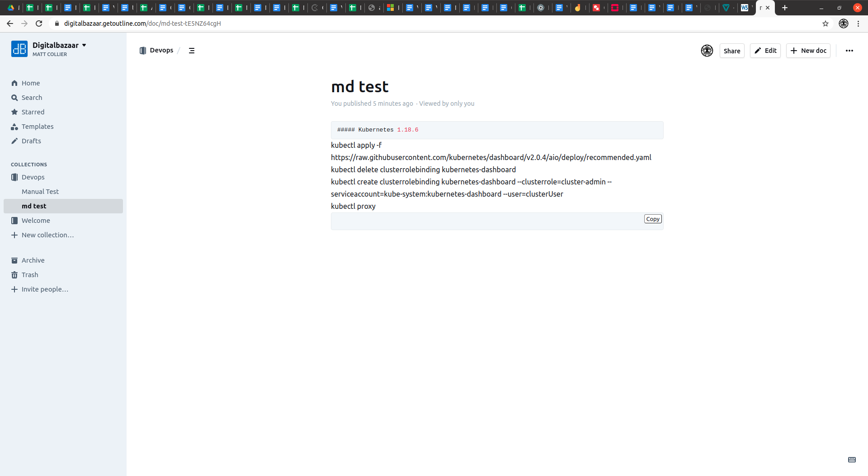Click 'Viewed by only you' text
This screenshot has height=476, width=868.
point(447,104)
